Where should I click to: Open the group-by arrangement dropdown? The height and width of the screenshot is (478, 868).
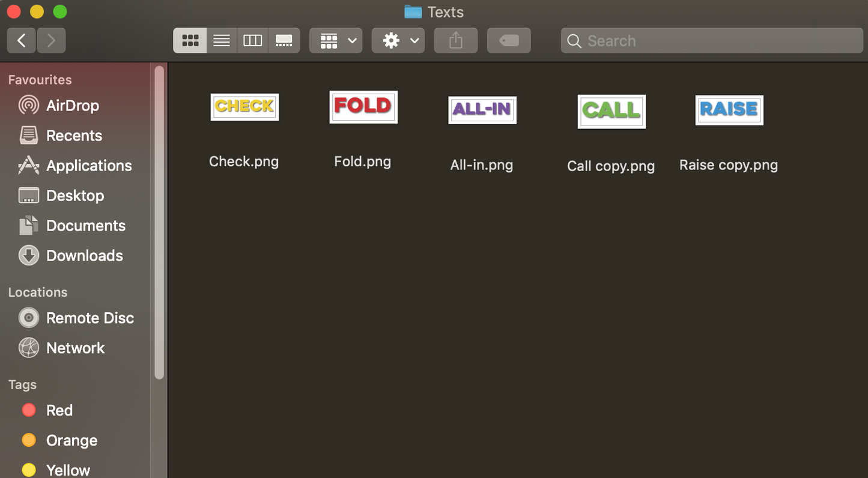point(336,41)
